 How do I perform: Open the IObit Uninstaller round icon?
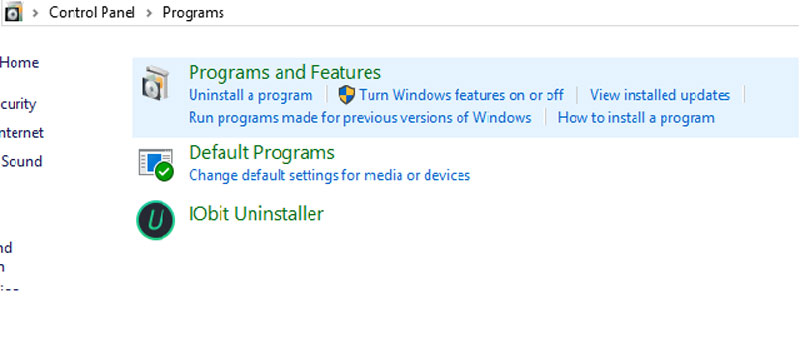(156, 220)
